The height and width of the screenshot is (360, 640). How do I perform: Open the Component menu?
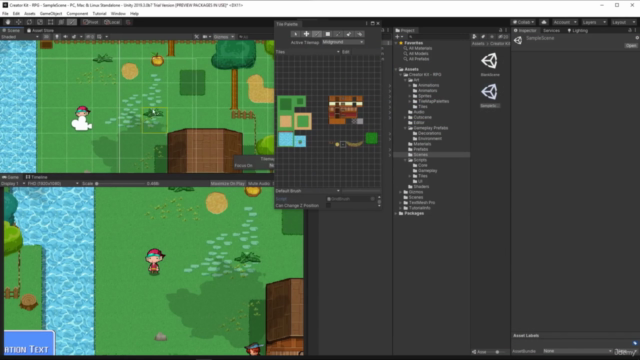[77, 13]
